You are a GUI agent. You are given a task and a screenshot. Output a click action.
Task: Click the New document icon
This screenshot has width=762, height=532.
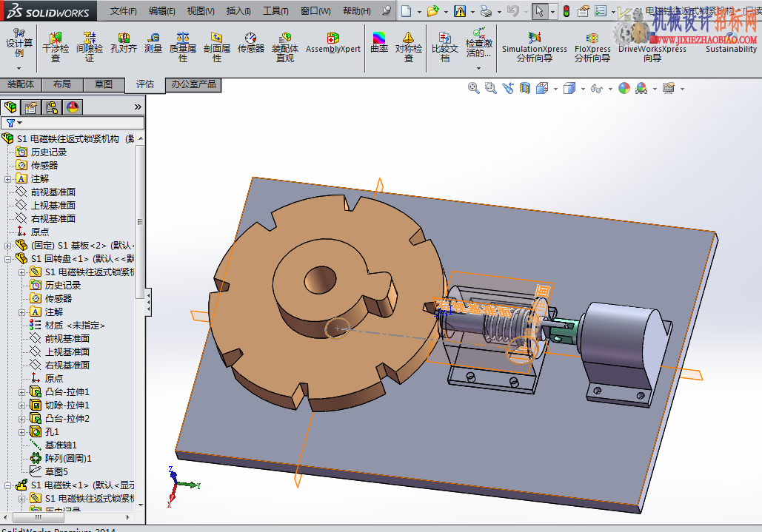(407, 10)
